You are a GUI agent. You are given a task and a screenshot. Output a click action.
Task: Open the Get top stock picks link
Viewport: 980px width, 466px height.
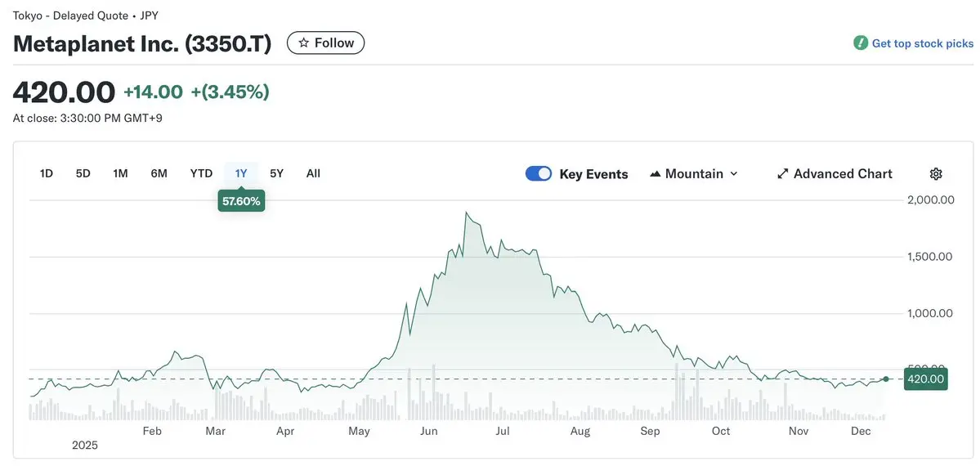(923, 43)
